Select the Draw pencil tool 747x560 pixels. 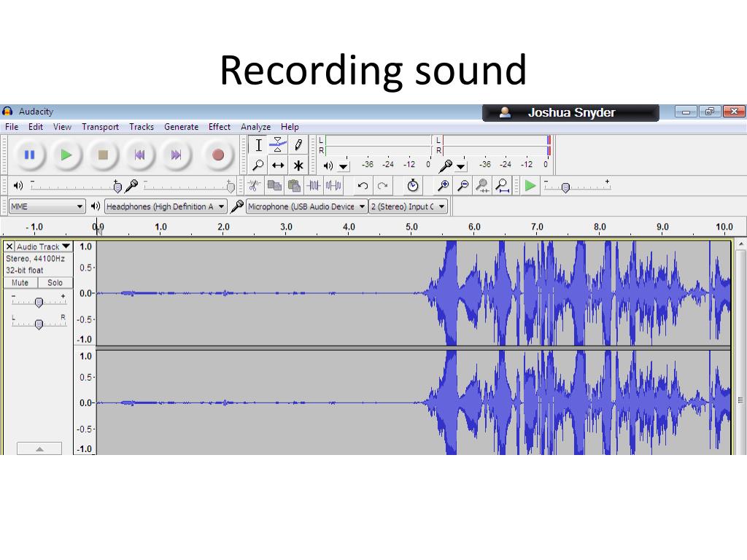pyautogui.click(x=298, y=145)
